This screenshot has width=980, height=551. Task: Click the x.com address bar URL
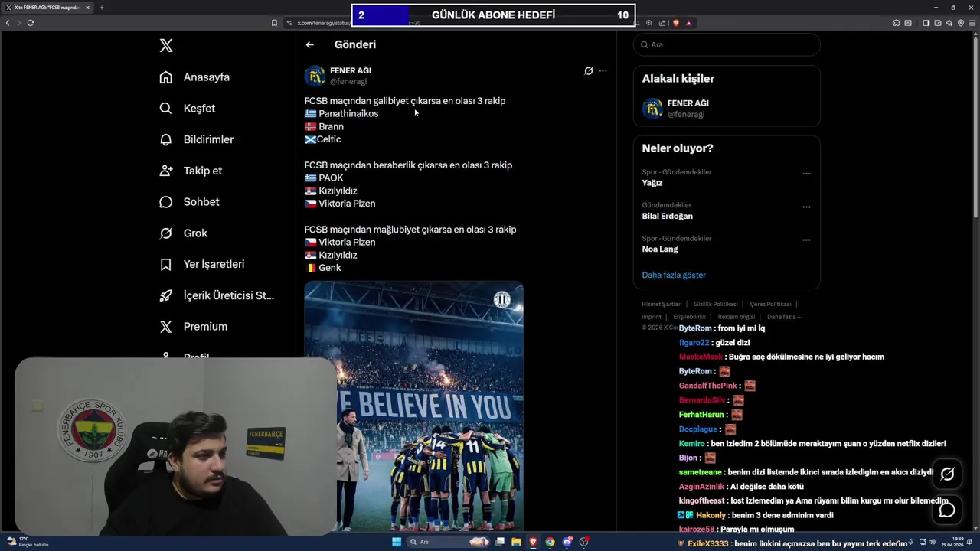[x=323, y=23]
